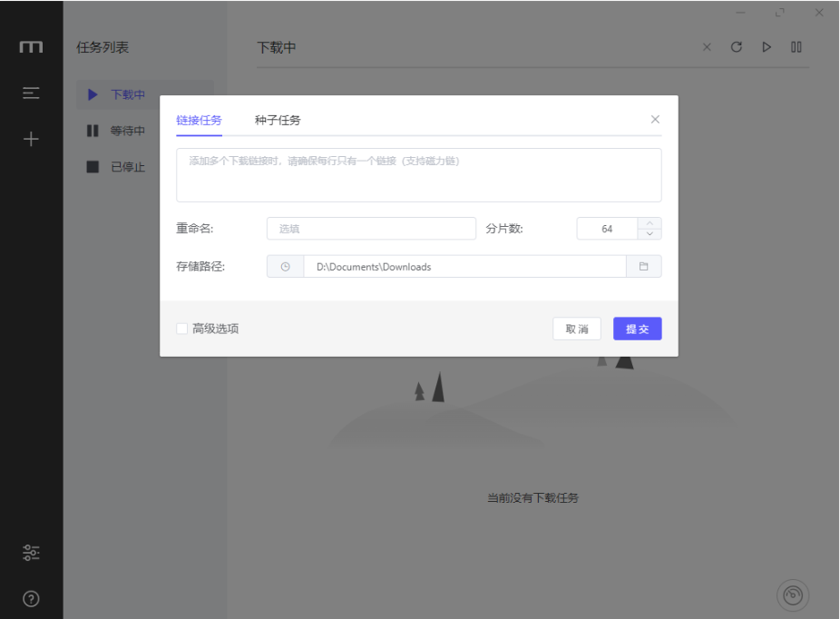Screen dimensions: 840x619
Task: Click the 提交 submit button
Action: (x=637, y=329)
